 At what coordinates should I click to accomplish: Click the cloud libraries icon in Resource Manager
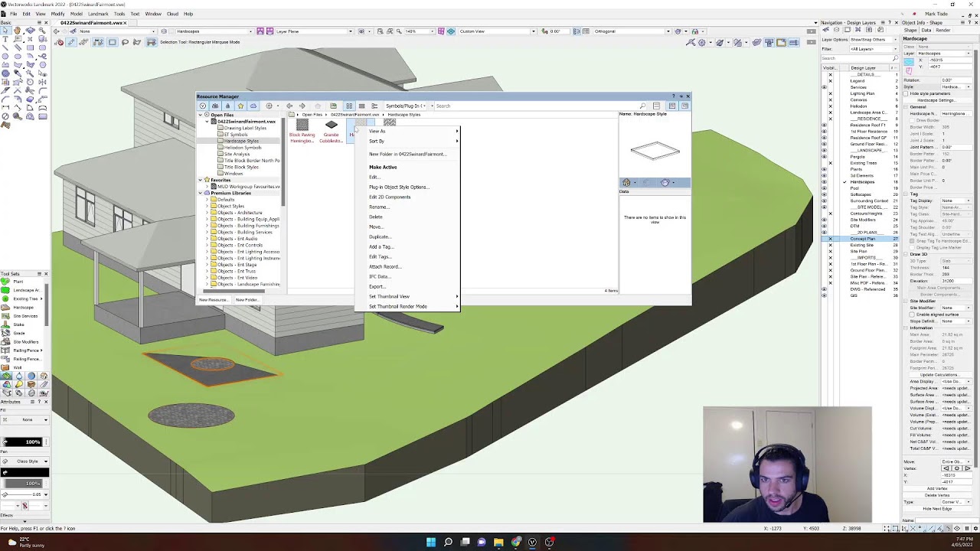(x=253, y=106)
